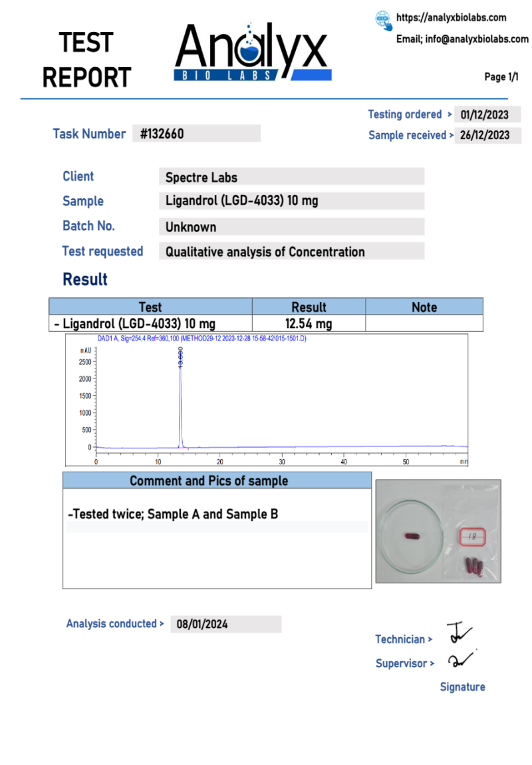532x765 pixels.
Task: Click the Client field showing Spectre Labs
Action: [291, 177]
